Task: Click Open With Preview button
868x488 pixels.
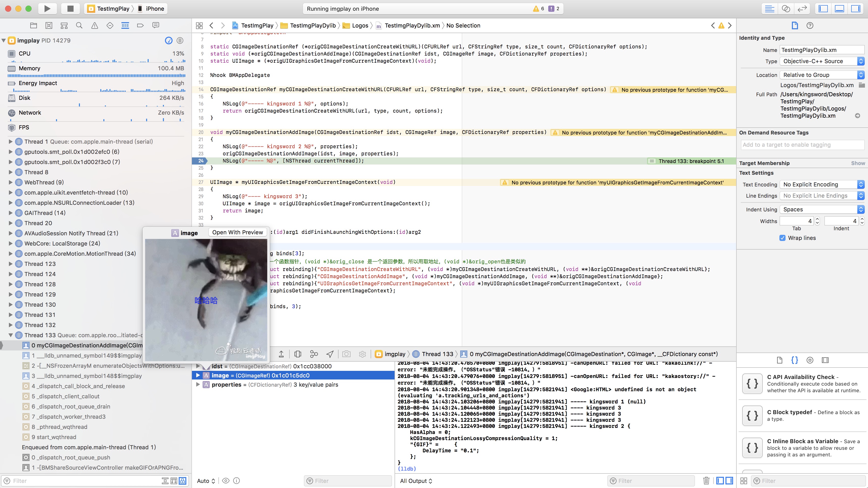Action: pyautogui.click(x=237, y=232)
